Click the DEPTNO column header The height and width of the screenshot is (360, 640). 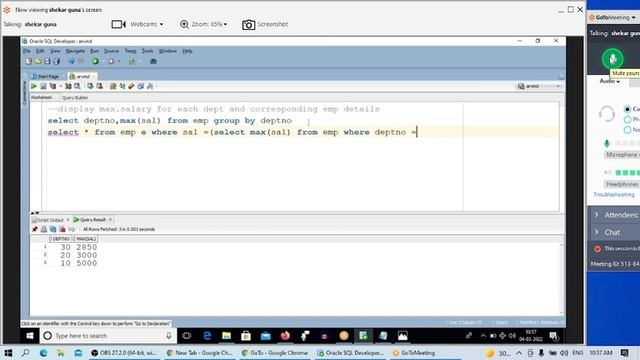pos(61,239)
